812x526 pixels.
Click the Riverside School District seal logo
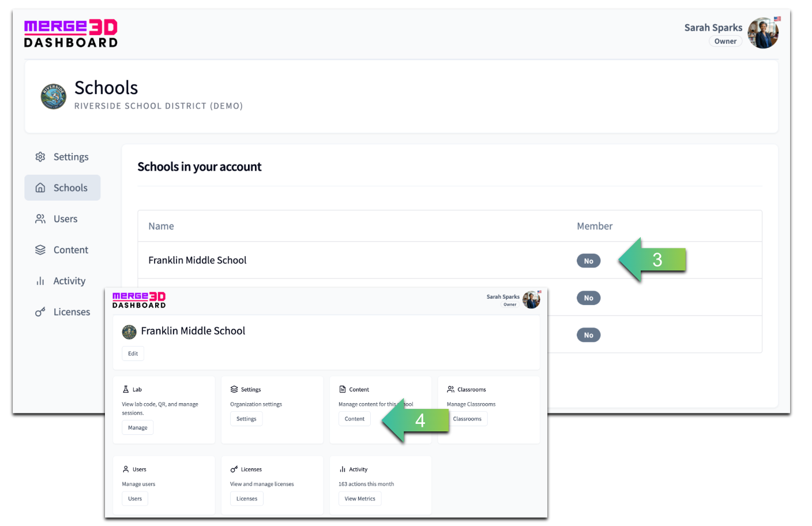pyautogui.click(x=54, y=96)
